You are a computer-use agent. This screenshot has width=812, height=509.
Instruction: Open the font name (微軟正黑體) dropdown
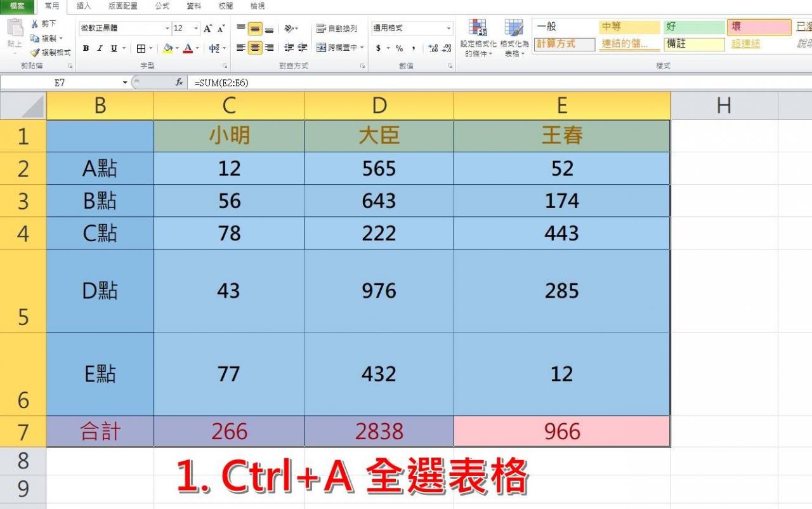click(167, 29)
